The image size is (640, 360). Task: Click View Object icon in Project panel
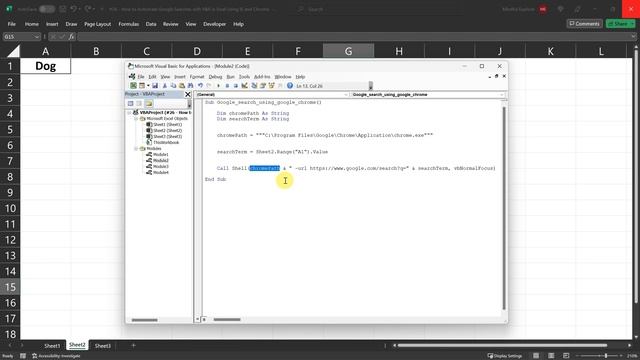[x=139, y=104]
